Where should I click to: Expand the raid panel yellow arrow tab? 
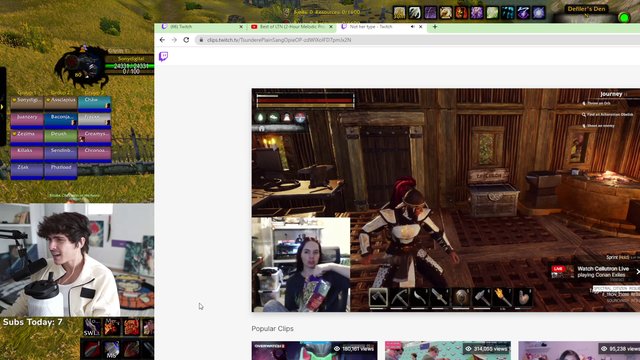[2, 107]
